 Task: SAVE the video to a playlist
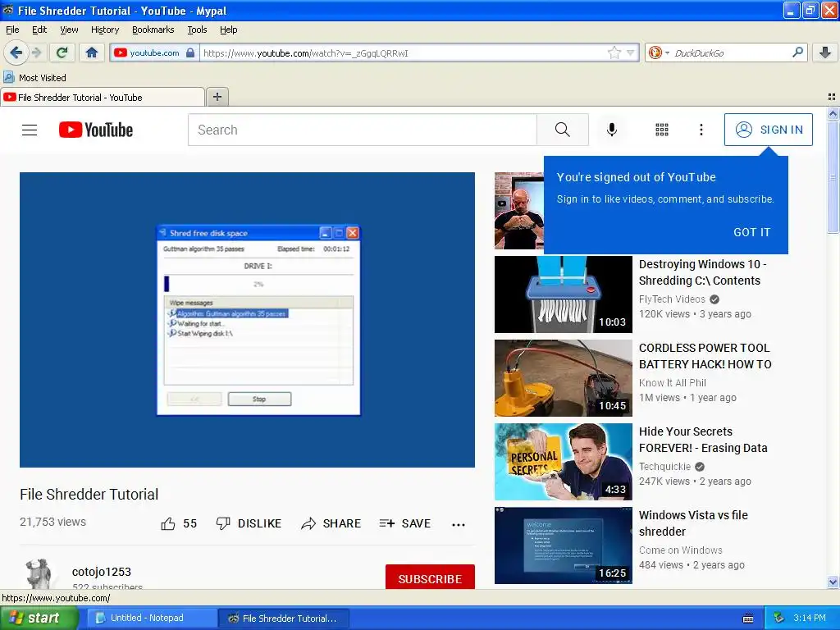click(x=404, y=523)
